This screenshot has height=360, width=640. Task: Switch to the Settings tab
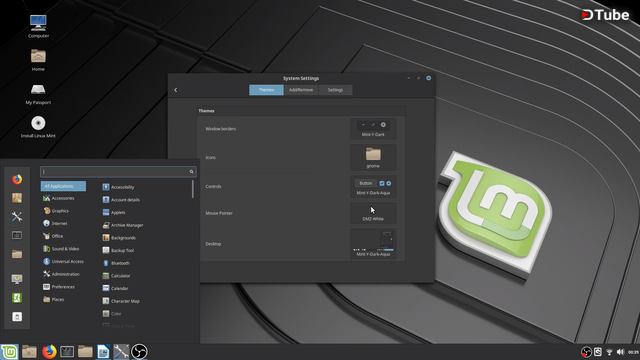coord(335,90)
